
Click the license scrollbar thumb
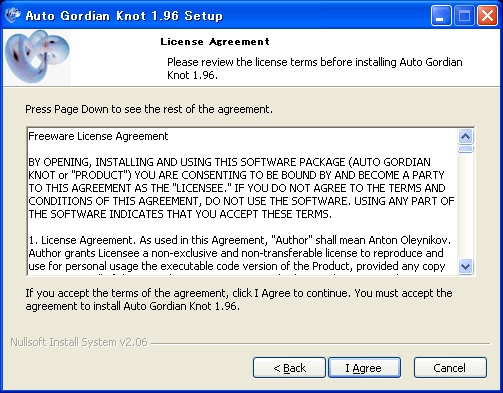pyautogui.click(x=465, y=148)
